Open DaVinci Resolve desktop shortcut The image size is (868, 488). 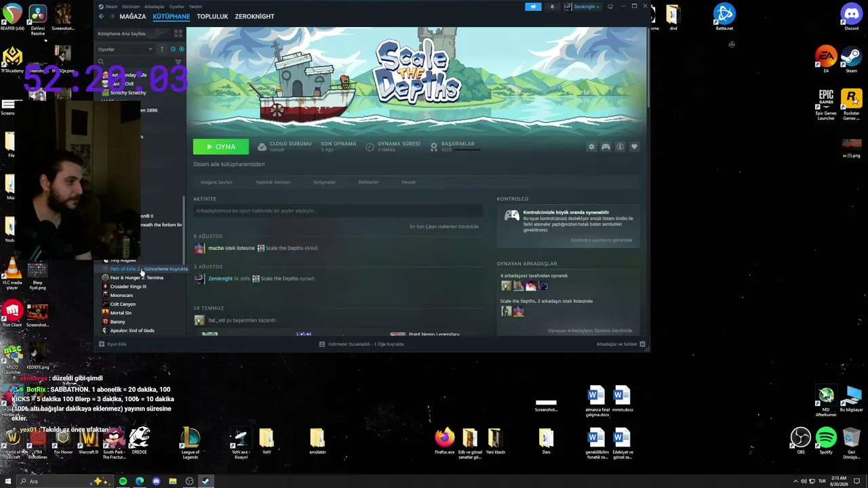coord(38,19)
